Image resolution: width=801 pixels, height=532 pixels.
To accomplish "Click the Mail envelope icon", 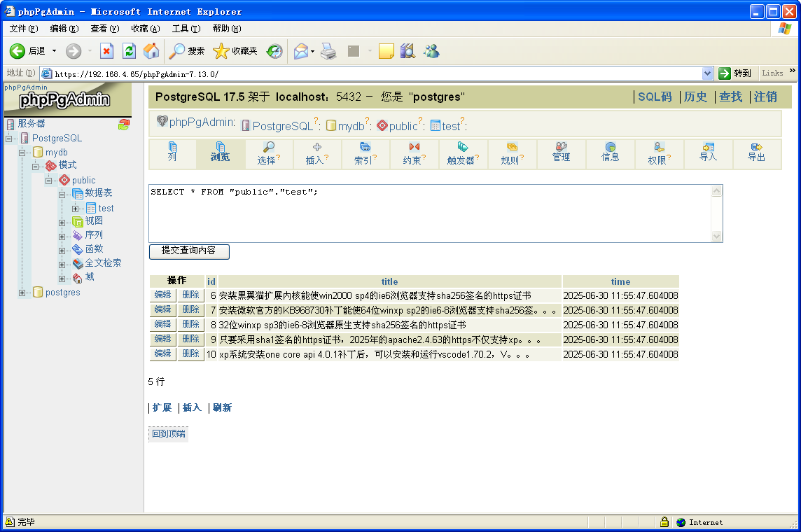I will pos(301,51).
